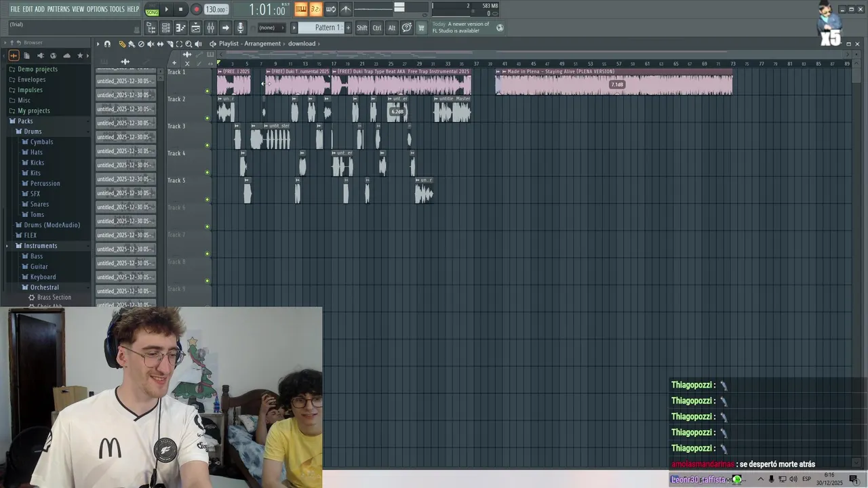Click the Ctrl shortcut button
The height and width of the screenshot is (488, 868).
[x=377, y=28]
